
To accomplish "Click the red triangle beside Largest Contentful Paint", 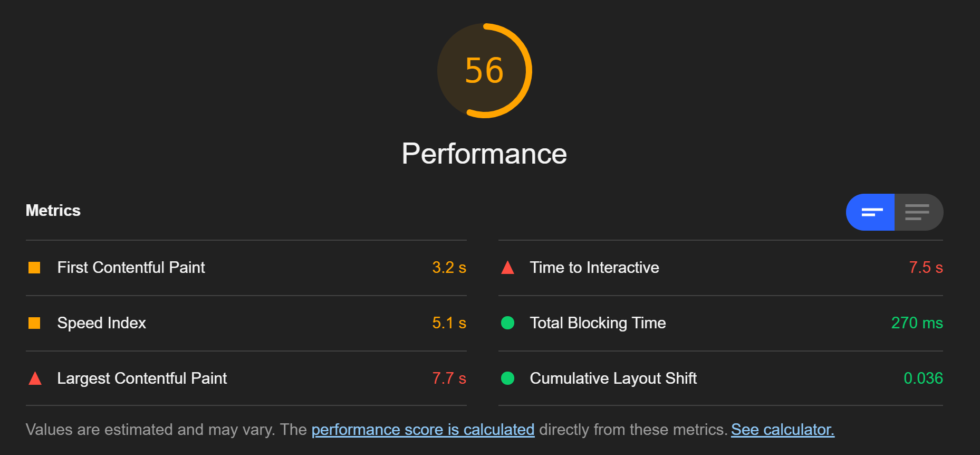I will [x=35, y=378].
